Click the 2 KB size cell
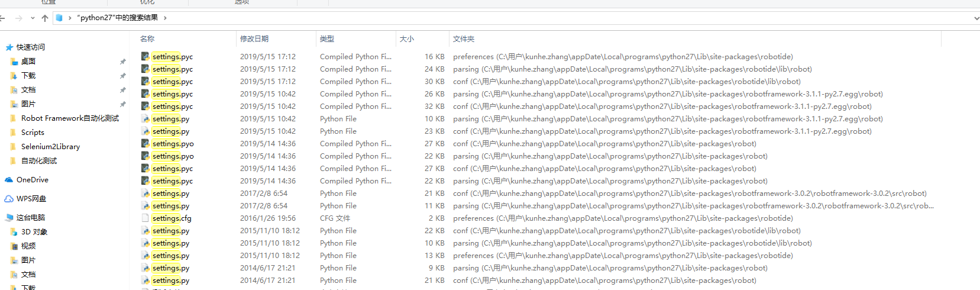This screenshot has width=980, height=290. 436,218
